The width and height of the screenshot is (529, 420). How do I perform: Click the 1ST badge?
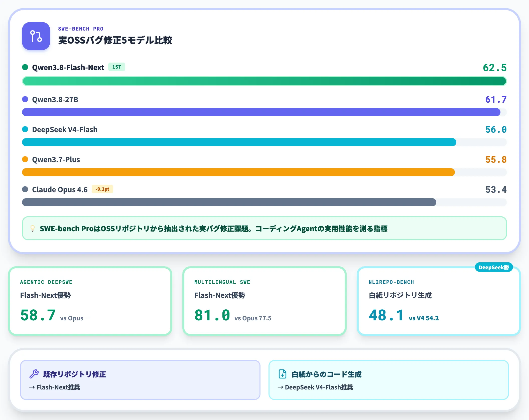pyautogui.click(x=117, y=67)
